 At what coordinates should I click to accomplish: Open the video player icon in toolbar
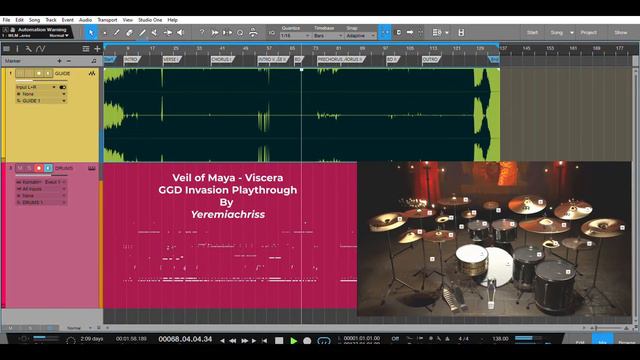461,33
